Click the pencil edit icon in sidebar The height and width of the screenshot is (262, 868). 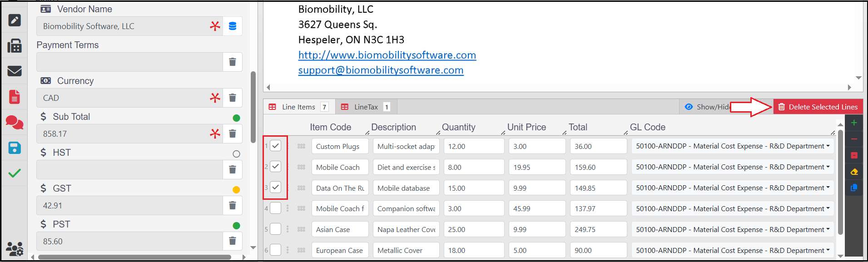(15, 20)
